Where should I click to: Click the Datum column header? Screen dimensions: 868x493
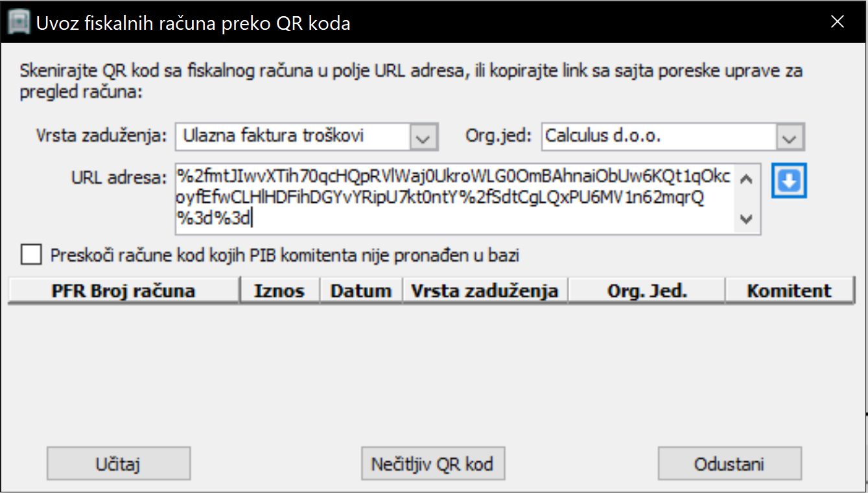click(x=361, y=291)
